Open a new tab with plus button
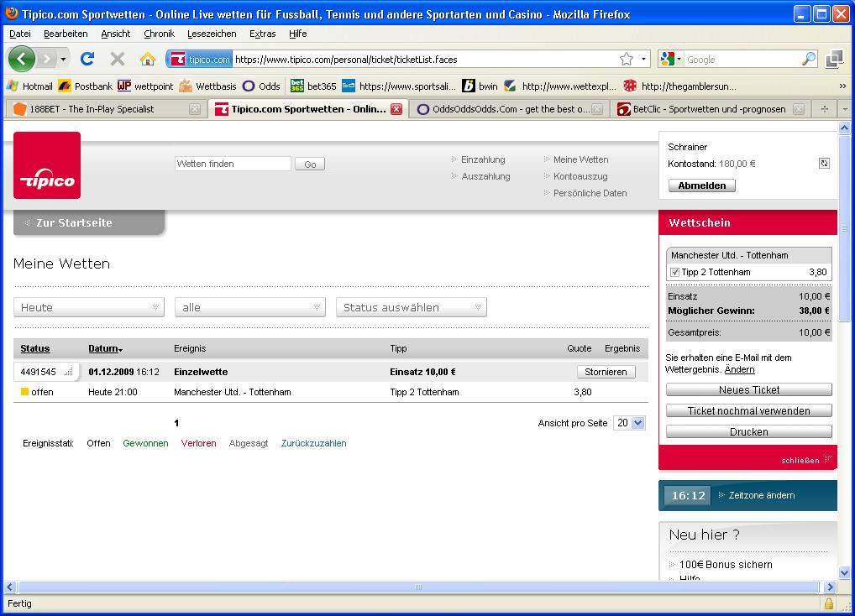This screenshot has width=855, height=616. (x=825, y=109)
